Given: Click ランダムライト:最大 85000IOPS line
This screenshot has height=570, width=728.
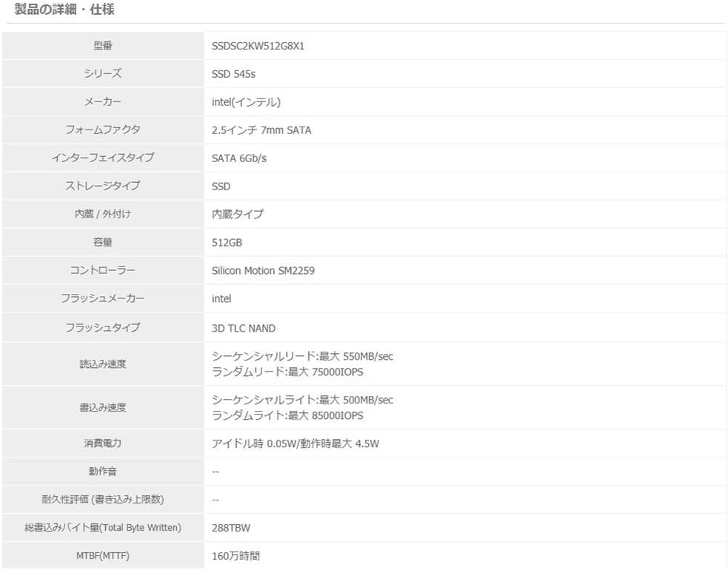Looking at the screenshot, I should tap(288, 415).
